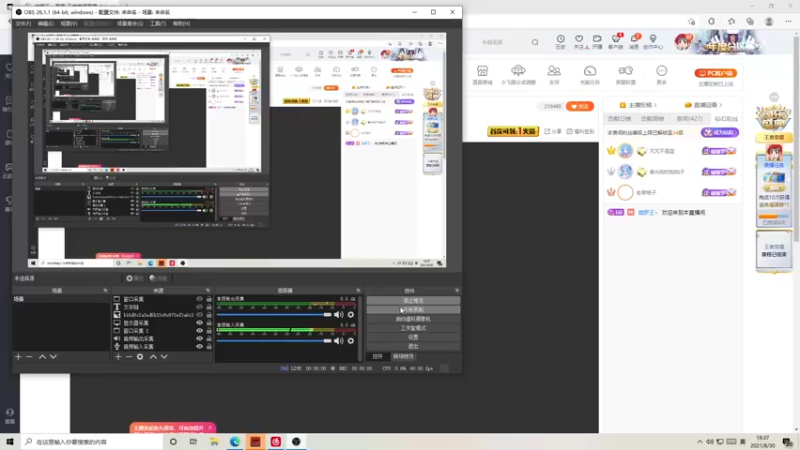
Task: Toggle visibility of the 显示器采集 source
Action: (199, 322)
